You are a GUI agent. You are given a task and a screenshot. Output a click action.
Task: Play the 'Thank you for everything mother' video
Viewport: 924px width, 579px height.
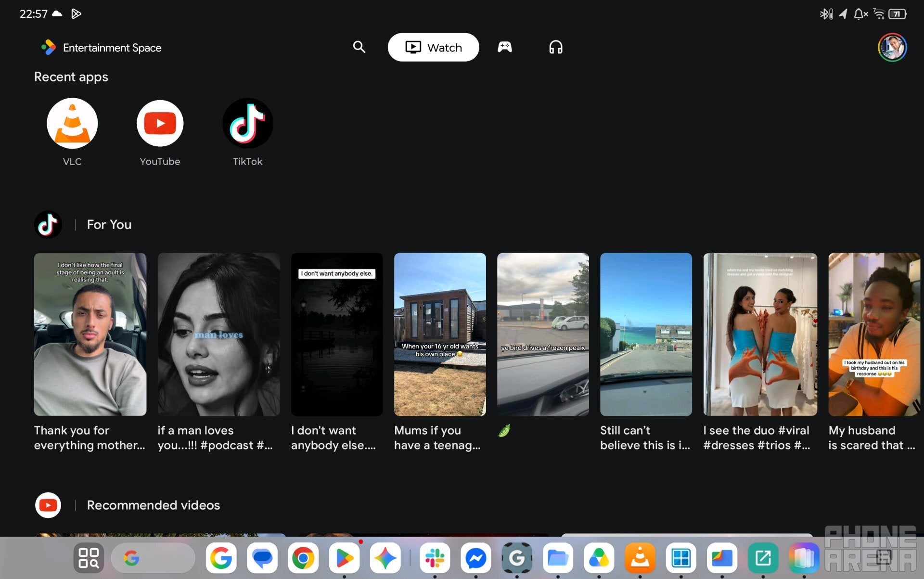pyautogui.click(x=90, y=335)
